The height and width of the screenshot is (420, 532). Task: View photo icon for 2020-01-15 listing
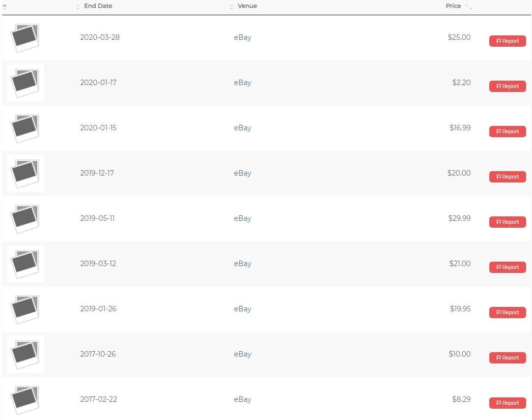coord(25,128)
